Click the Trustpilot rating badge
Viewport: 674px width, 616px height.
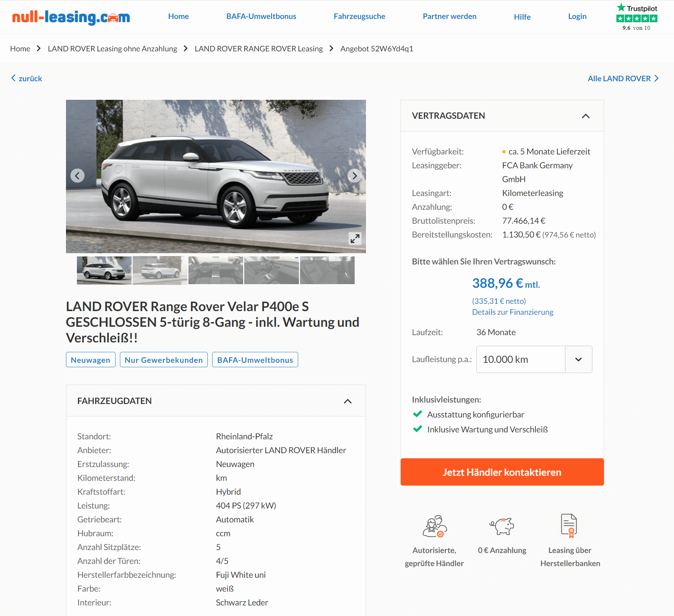637,17
